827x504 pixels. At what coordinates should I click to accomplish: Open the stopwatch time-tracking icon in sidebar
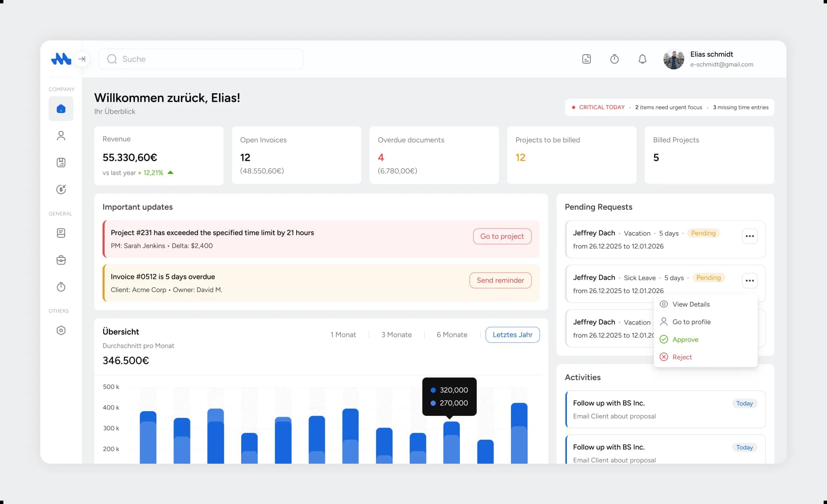coord(61,287)
